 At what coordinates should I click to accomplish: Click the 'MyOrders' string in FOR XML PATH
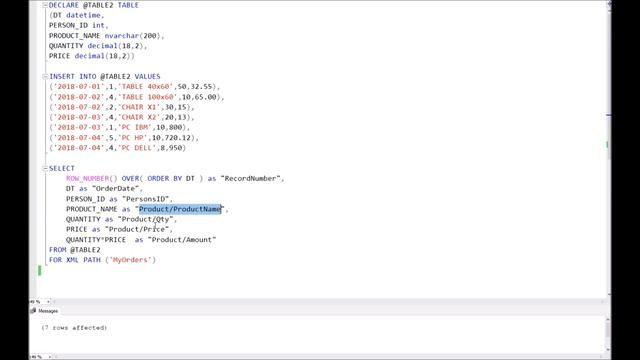pos(130,260)
